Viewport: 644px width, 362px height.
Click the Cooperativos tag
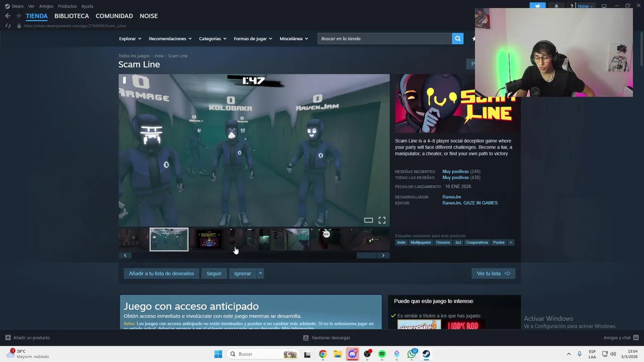pos(477,242)
